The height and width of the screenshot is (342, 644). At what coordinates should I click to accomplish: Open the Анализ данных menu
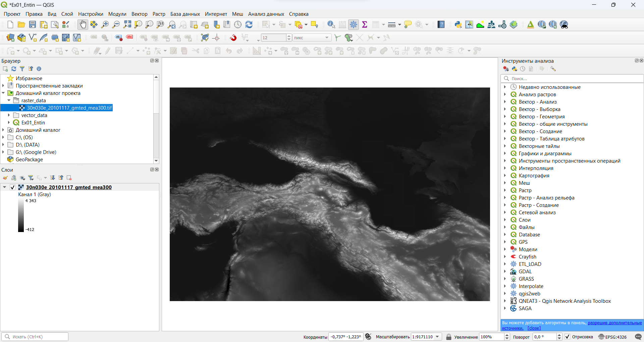[266, 14]
